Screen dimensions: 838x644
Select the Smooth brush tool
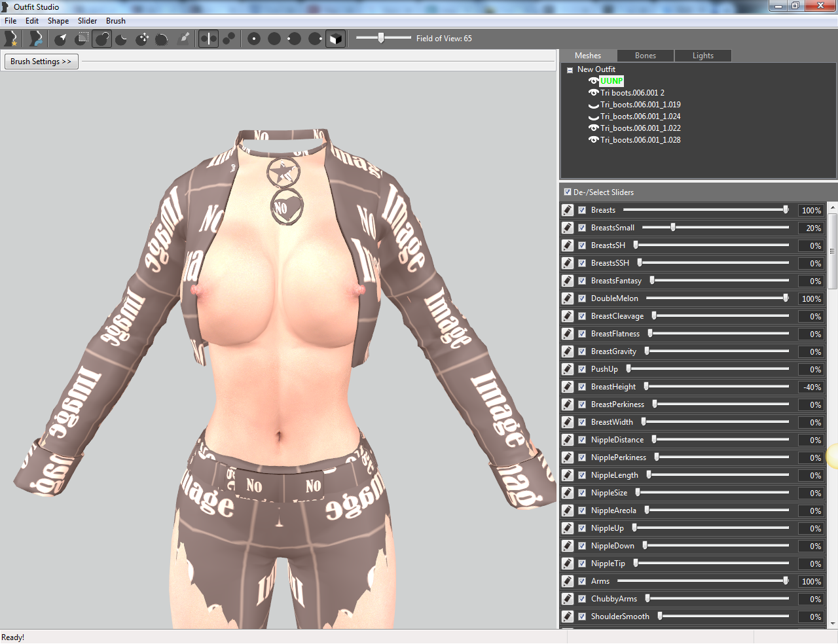pos(162,39)
